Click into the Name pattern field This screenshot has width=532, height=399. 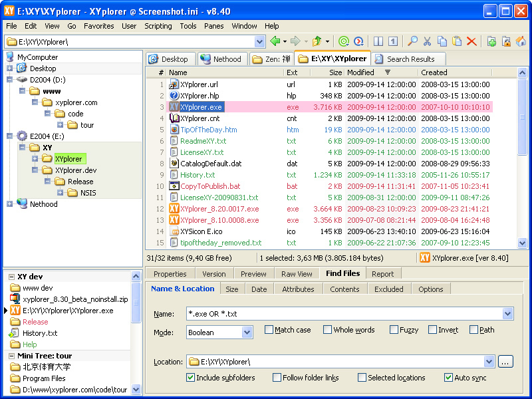344,314
